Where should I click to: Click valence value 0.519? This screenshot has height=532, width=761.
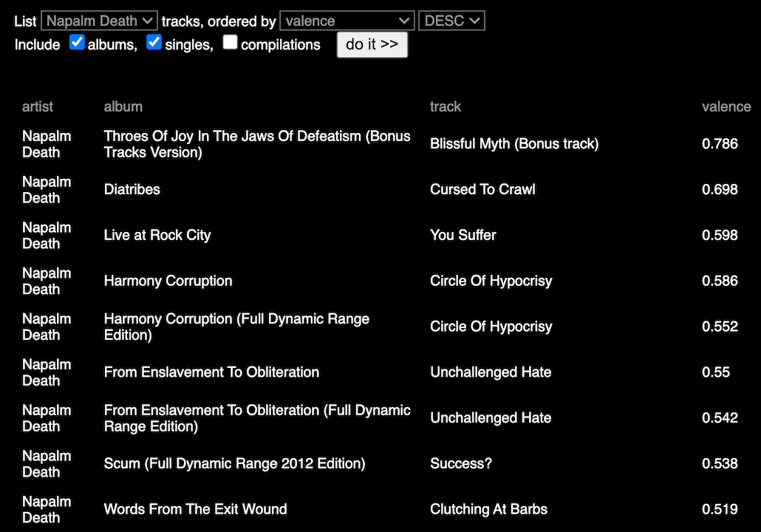tap(720, 509)
